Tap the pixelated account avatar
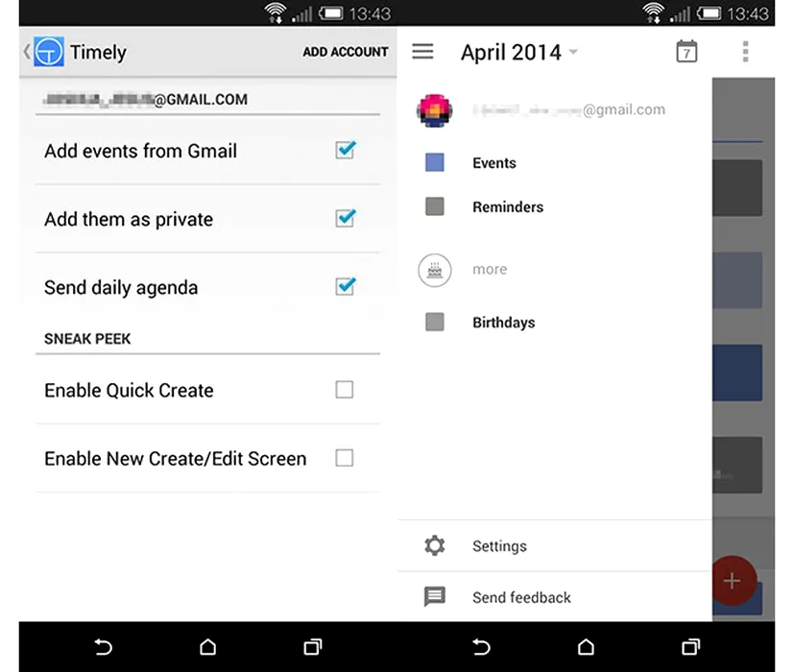Image resolution: width=794 pixels, height=672 pixels. [434, 109]
